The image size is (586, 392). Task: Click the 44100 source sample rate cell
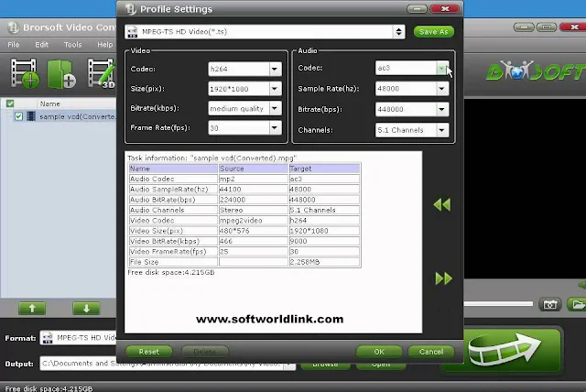coord(253,189)
